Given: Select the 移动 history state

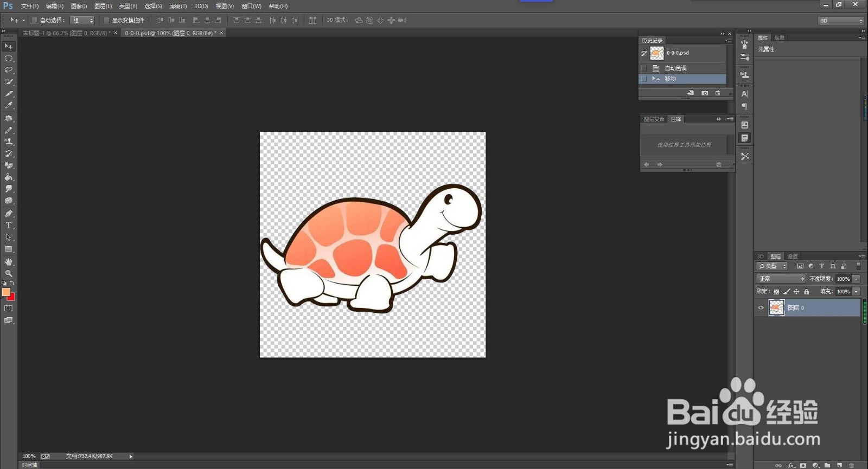Looking at the screenshot, I should tap(682, 79).
